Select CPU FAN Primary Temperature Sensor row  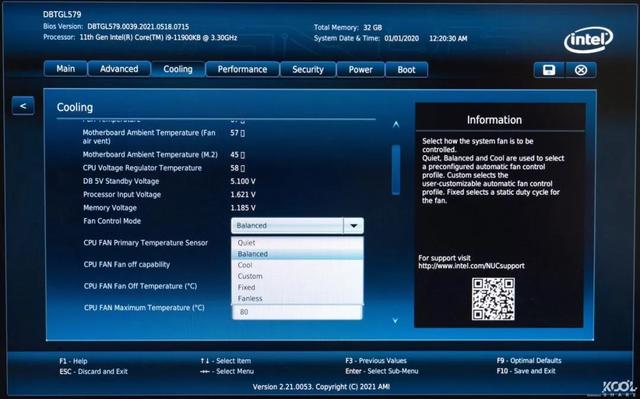[146, 243]
